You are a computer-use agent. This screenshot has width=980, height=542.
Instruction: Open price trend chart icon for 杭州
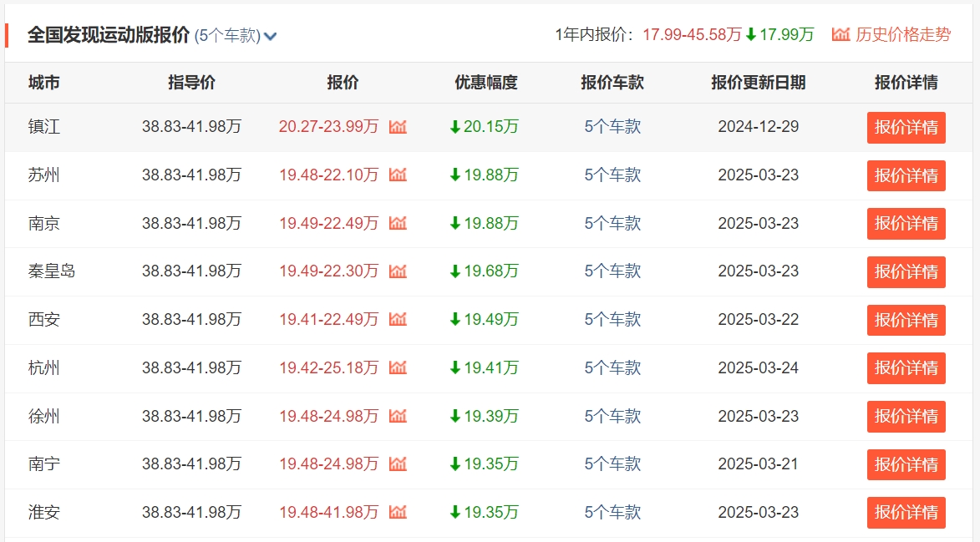pos(398,367)
